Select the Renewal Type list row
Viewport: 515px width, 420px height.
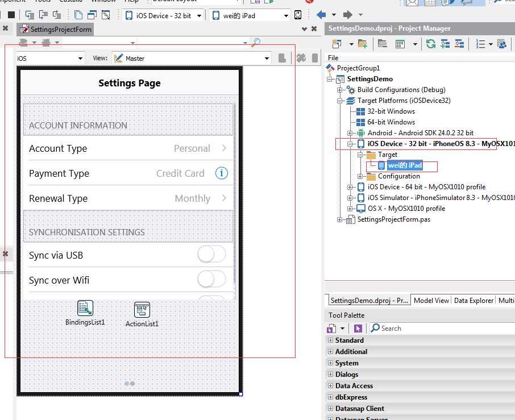[x=128, y=198]
